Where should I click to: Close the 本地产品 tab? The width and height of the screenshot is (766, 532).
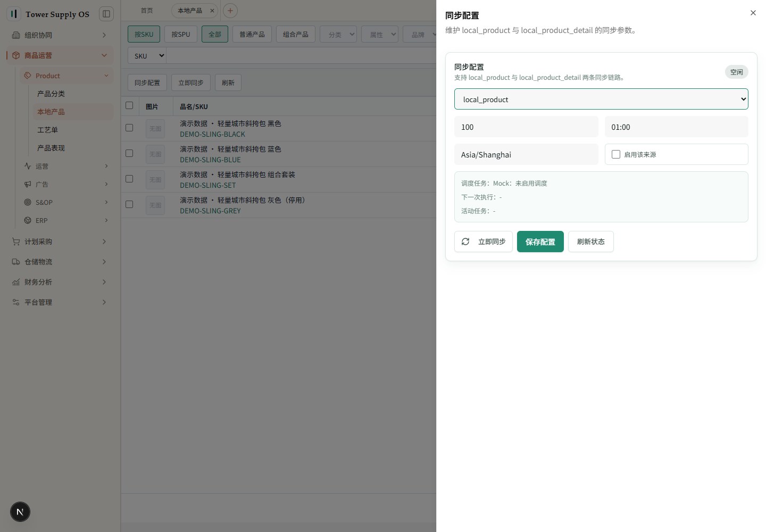point(212,11)
